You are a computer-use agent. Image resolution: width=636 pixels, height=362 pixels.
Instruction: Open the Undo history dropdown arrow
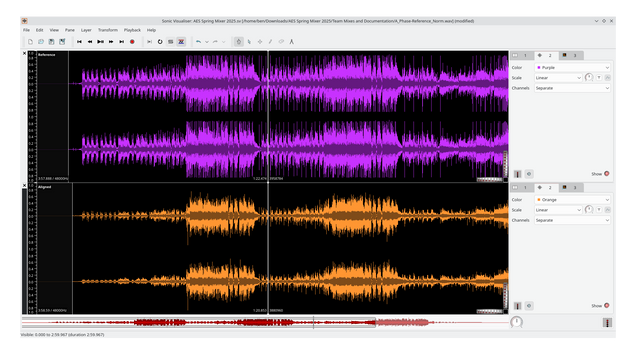pyautogui.click(x=206, y=42)
